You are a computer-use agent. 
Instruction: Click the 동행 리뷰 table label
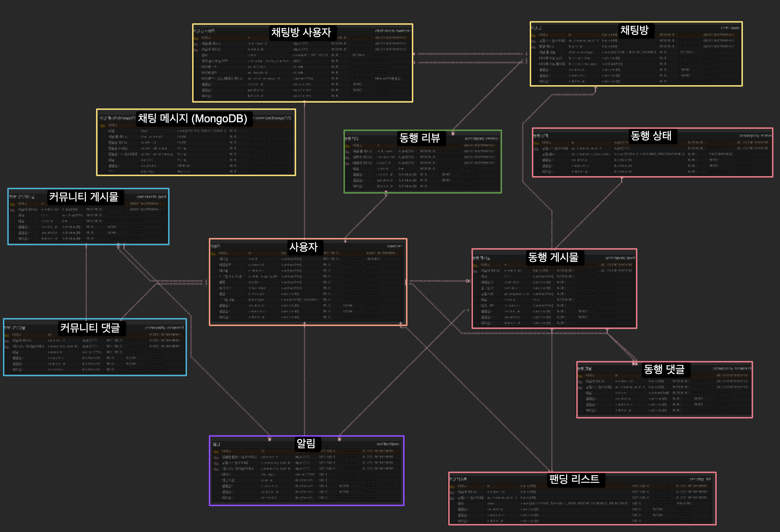419,138
